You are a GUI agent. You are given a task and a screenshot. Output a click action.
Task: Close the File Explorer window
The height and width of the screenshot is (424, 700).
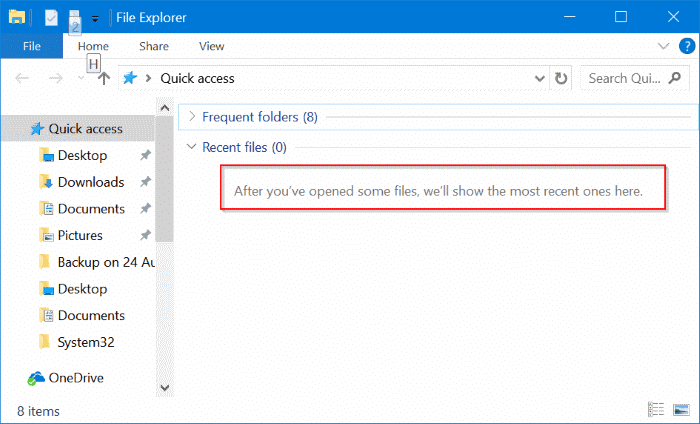(673, 17)
